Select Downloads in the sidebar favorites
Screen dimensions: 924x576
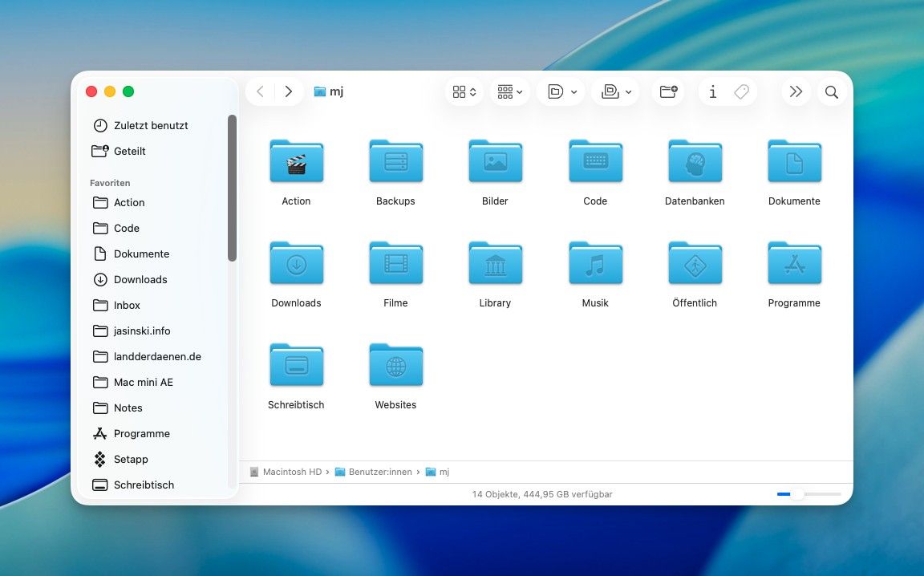(140, 279)
